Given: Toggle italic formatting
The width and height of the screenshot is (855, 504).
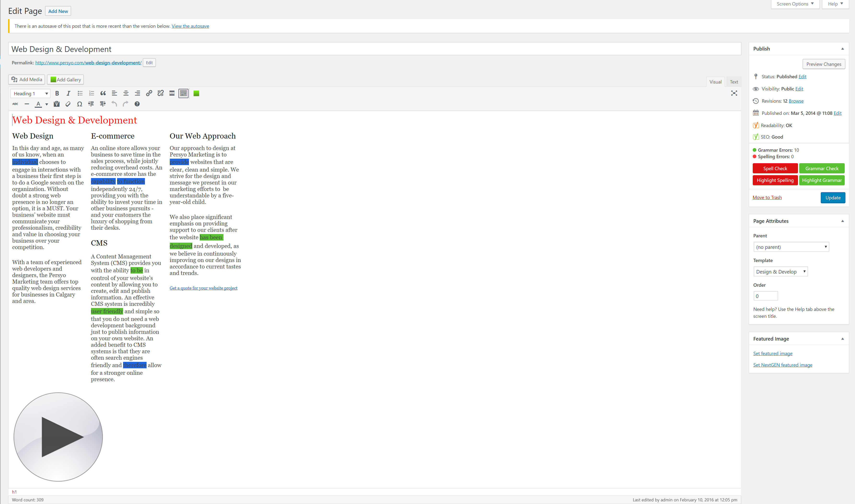Looking at the screenshot, I should [68, 93].
